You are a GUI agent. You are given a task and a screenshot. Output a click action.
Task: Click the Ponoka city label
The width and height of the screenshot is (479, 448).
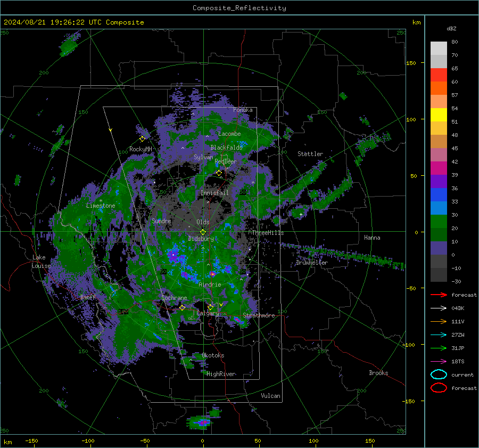[243, 110]
